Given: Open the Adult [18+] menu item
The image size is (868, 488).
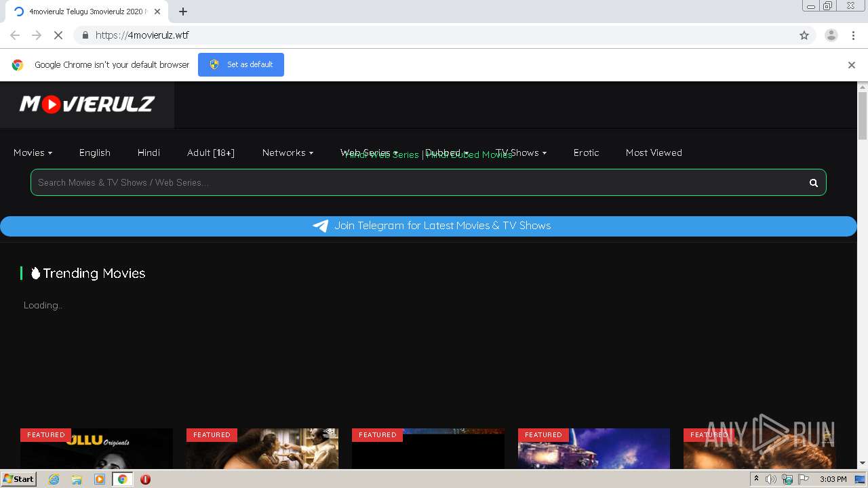Looking at the screenshot, I should click(211, 152).
